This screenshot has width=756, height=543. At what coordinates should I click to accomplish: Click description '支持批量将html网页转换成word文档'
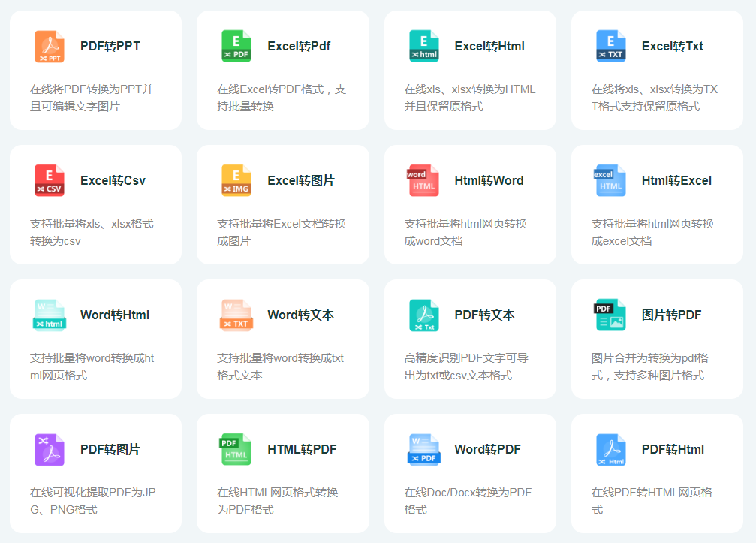pos(465,232)
